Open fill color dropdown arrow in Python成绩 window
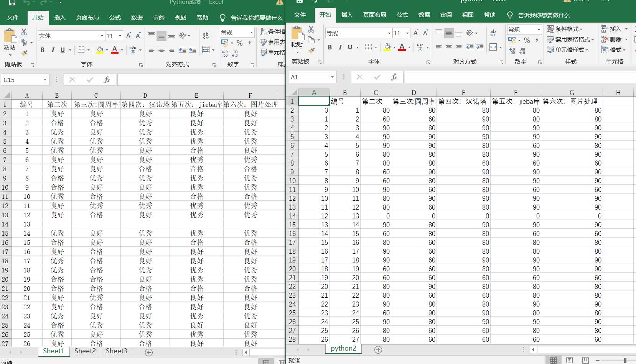This screenshot has width=636, height=364. click(107, 50)
